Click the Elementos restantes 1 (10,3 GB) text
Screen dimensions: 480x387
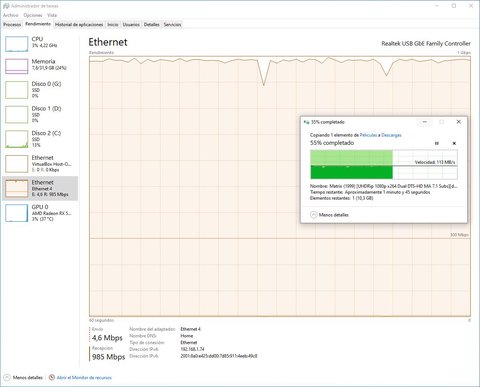(x=342, y=198)
